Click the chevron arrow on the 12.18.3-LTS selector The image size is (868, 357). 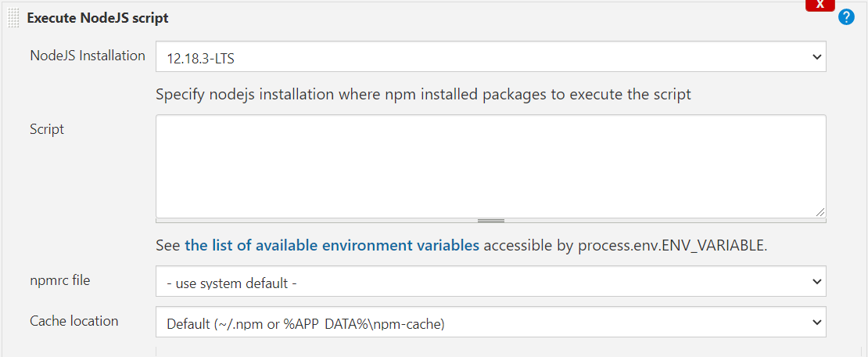816,56
